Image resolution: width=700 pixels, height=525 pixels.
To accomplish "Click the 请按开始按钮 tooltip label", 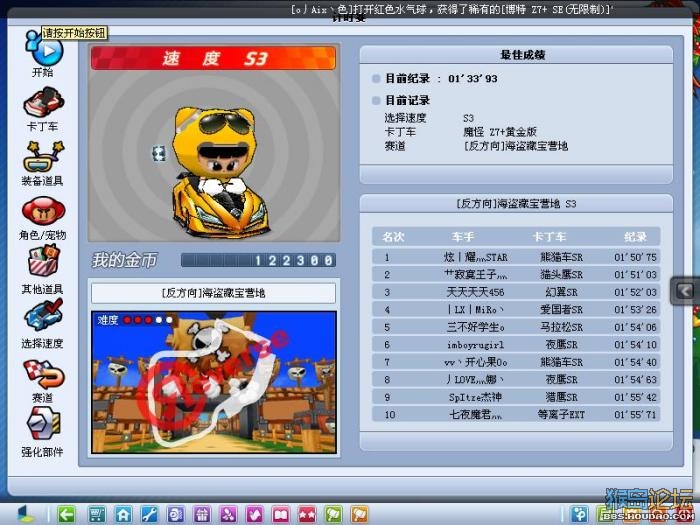I will point(75,33).
